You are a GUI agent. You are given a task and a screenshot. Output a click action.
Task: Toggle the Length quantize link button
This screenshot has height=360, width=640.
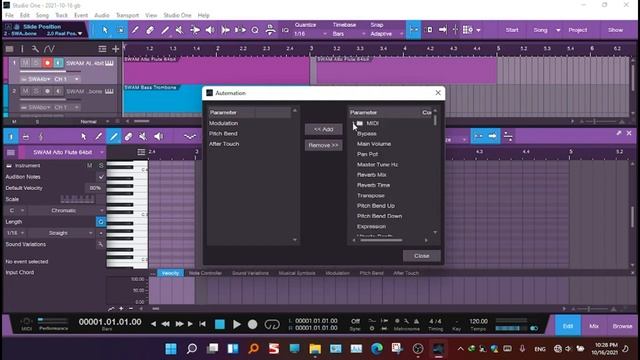click(x=100, y=222)
